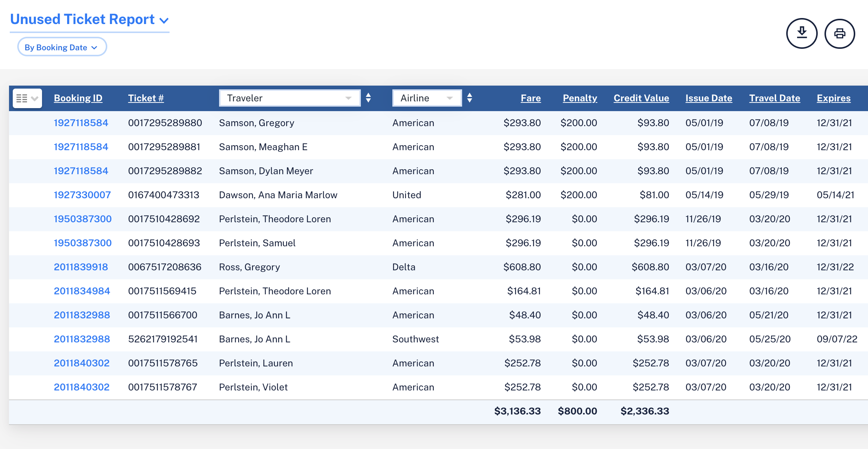Sort the table by Fare
Viewport: 868px width, 449px height.
[530, 98]
